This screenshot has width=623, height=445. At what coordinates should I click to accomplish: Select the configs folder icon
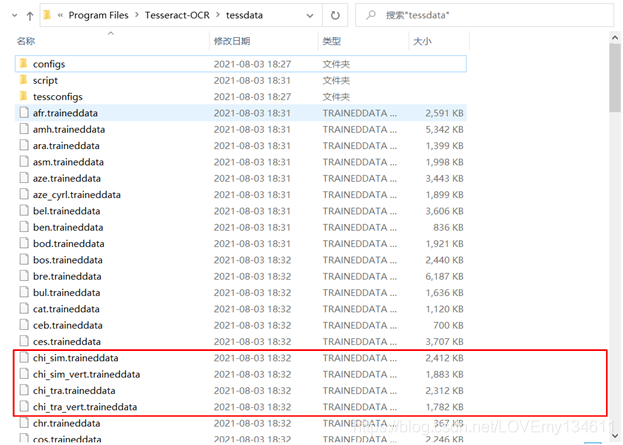(23, 64)
